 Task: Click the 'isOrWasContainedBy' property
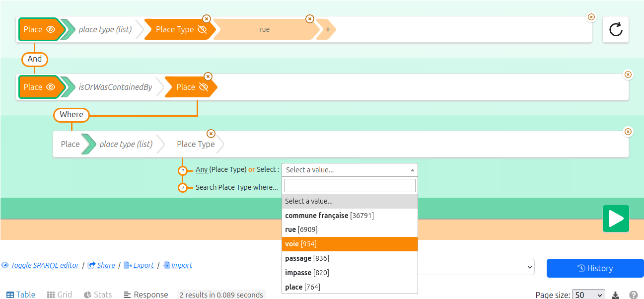(115, 87)
